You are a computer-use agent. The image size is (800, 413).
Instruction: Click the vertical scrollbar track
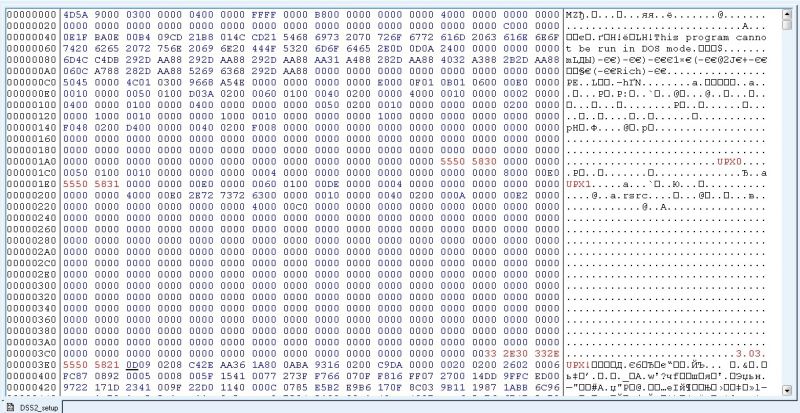point(786,204)
